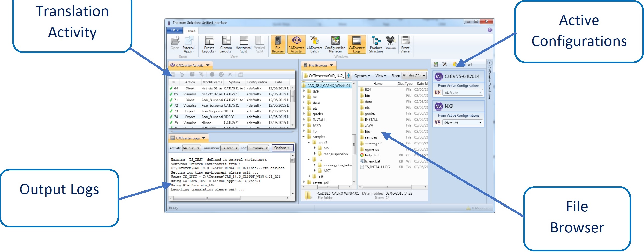Click the Catia V5-6 R2014 translator icon

pyautogui.click(x=439, y=76)
